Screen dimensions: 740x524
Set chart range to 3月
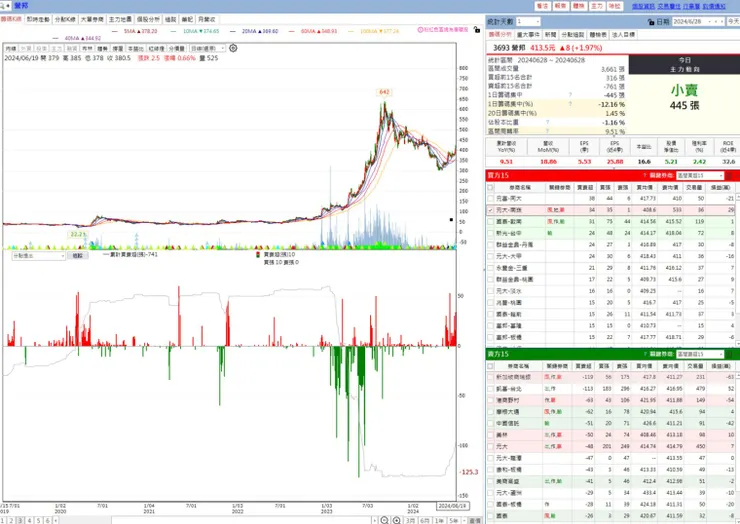(411, 520)
